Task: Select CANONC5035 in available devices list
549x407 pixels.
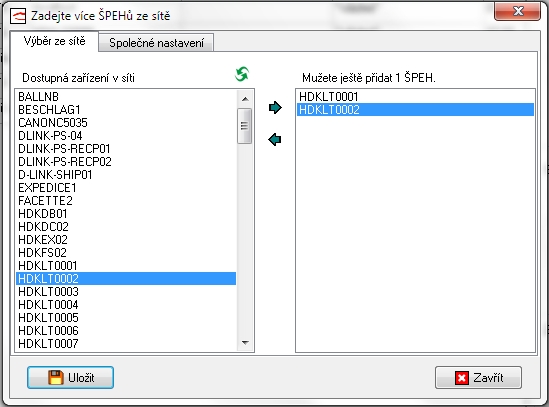Action: pyautogui.click(x=126, y=123)
